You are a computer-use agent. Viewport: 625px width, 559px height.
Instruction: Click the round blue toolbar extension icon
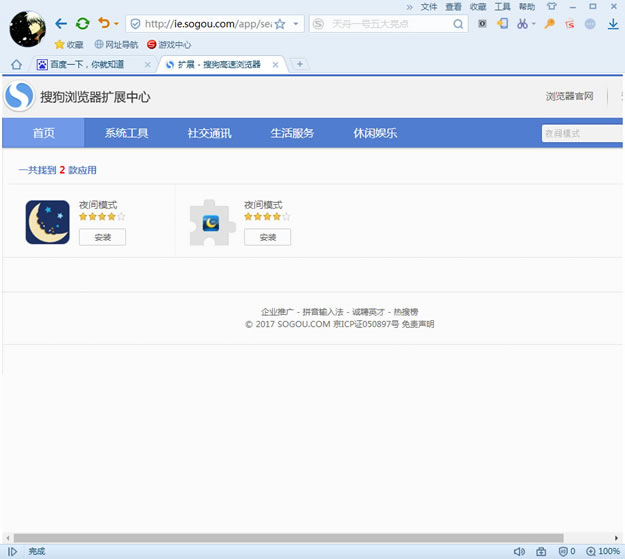tap(590, 24)
